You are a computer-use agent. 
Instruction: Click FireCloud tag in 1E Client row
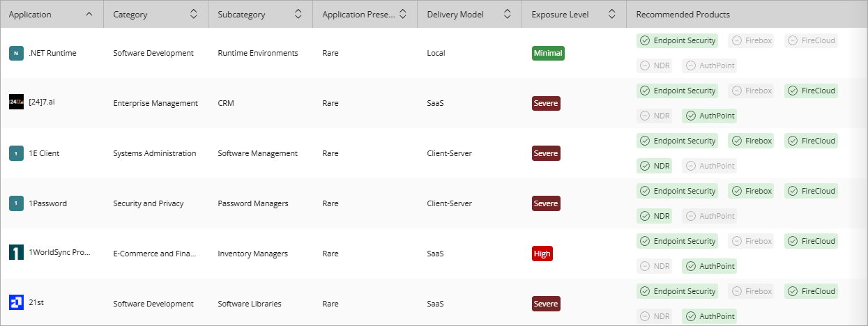811,141
